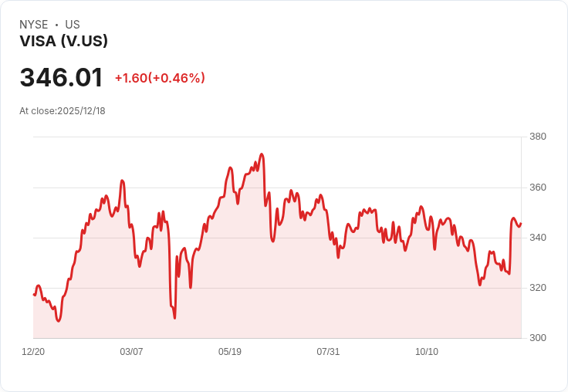Image resolution: width=568 pixels, height=392 pixels.
Task: Select the 10/10 date on x-axis
Action: 427,352
